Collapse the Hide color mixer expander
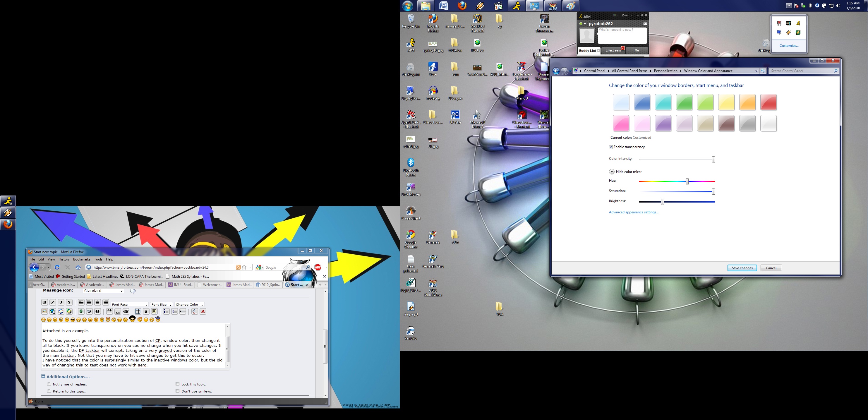Screen dimensions: 868x420 pos(612,172)
